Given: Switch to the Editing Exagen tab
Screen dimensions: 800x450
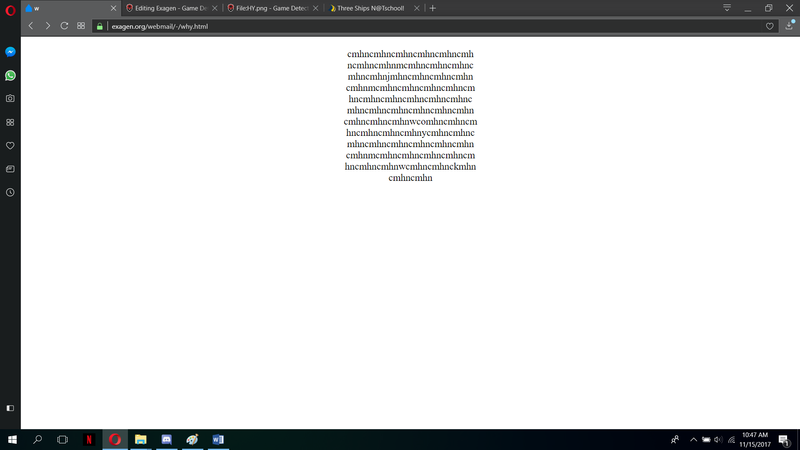Looking at the screenshot, I should tap(171, 8).
